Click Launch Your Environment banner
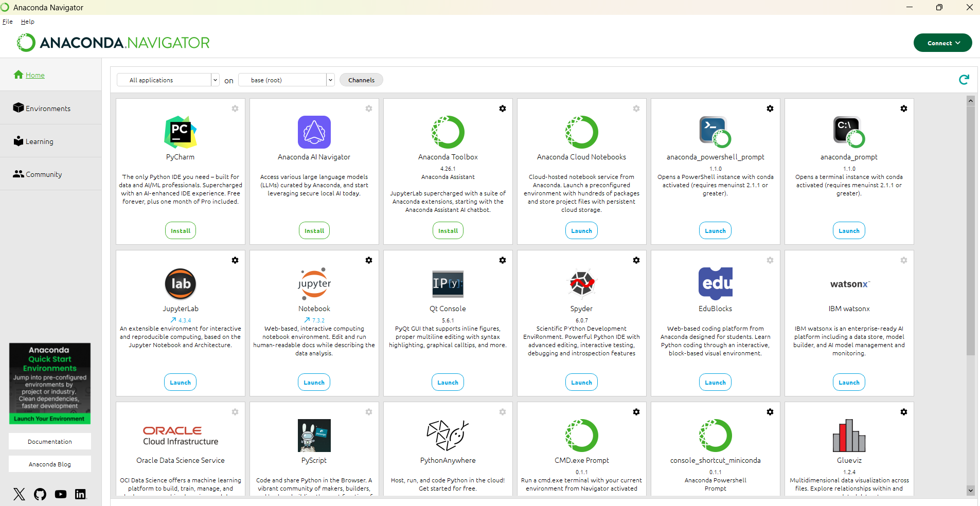Image resolution: width=980 pixels, height=506 pixels. 49,419
